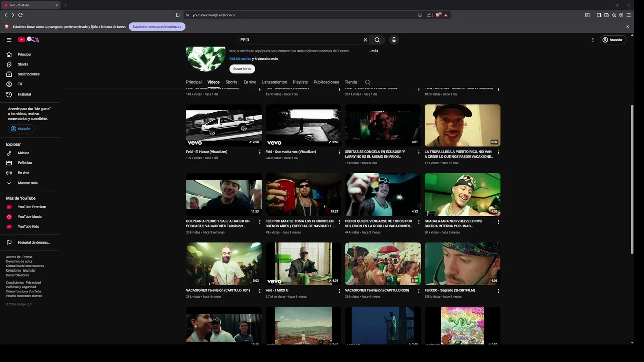Open options for PEDRO QUIERE VENGARSE video
The width and height of the screenshot is (644, 362).
point(419,222)
